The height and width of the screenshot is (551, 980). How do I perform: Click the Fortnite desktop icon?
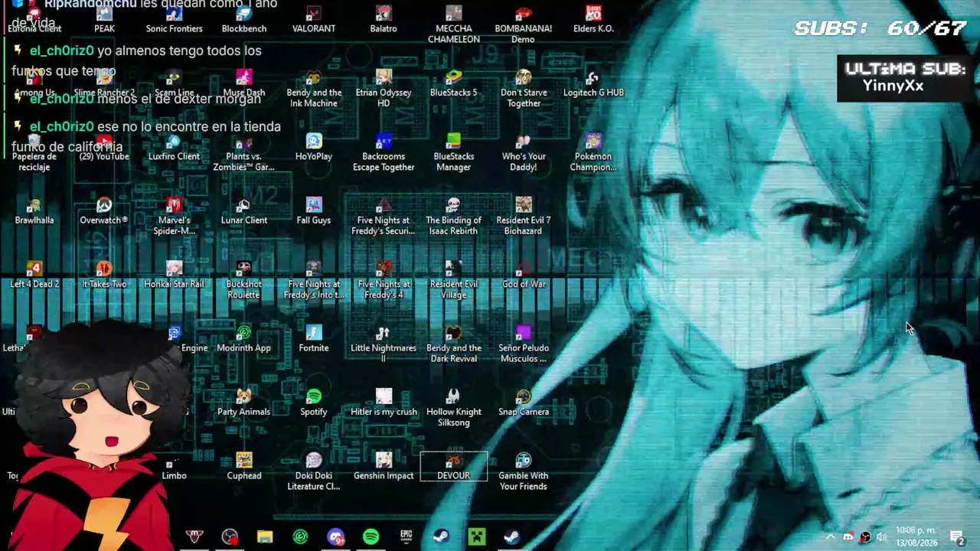coord(314,340)
